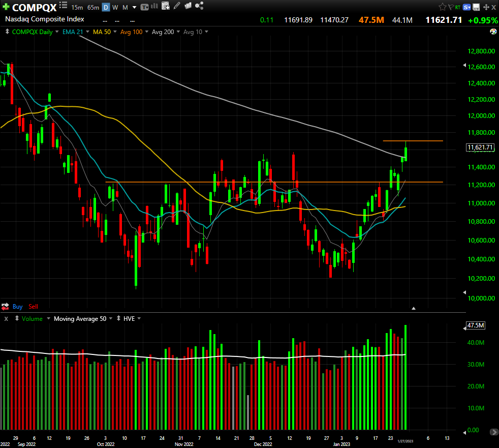Click the bar chart style icon
This screenshot has width=499, height=448.
tap(154, 6)
